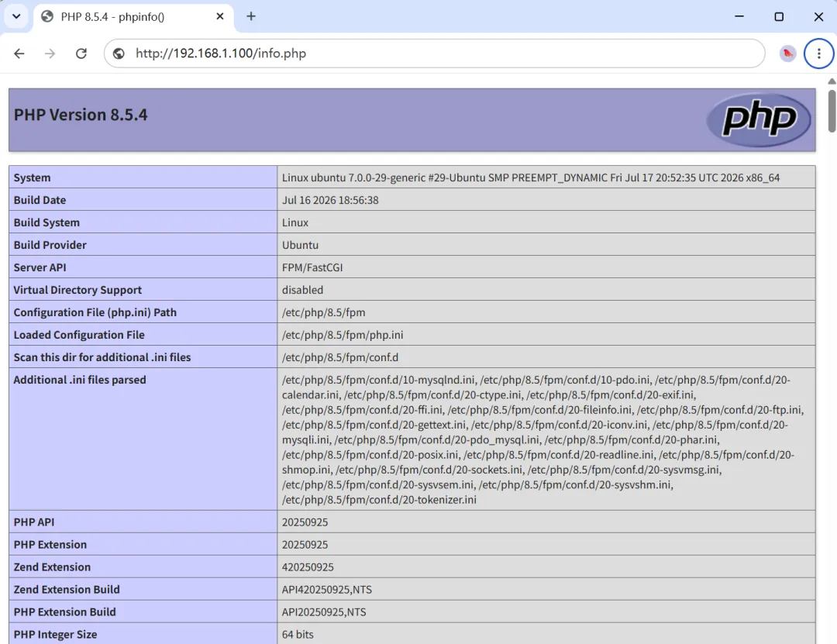
Task: Click the PHP logo image
Action: pos(759,119)
